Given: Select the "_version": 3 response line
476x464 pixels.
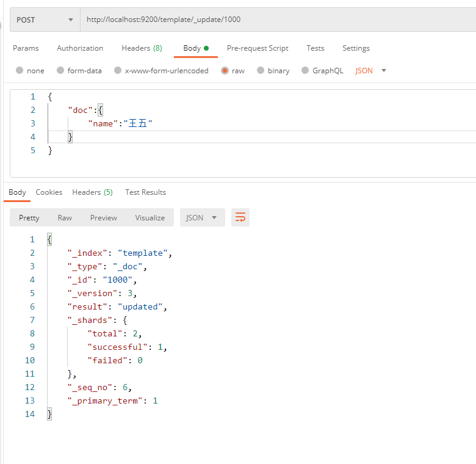Looking at the screenshot, I should (x=102, y=293).
